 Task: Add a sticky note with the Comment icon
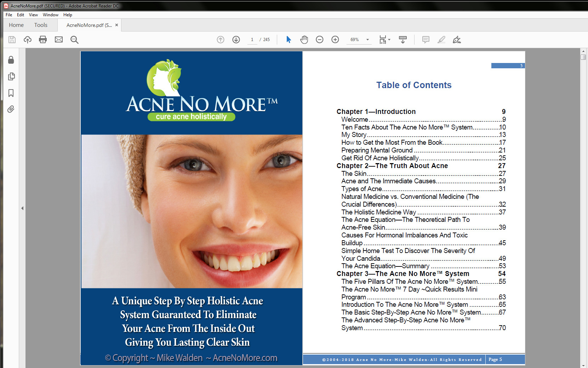pos(426,40)
